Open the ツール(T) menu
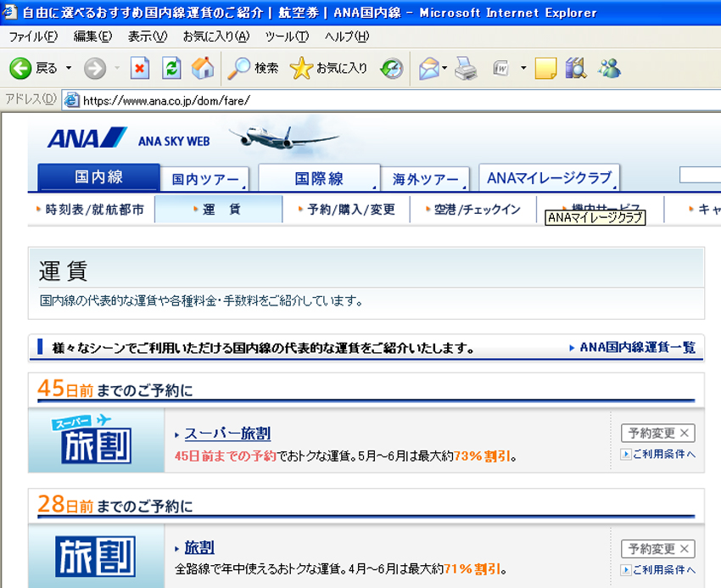 pyautogui.click(x=287, y=36)
